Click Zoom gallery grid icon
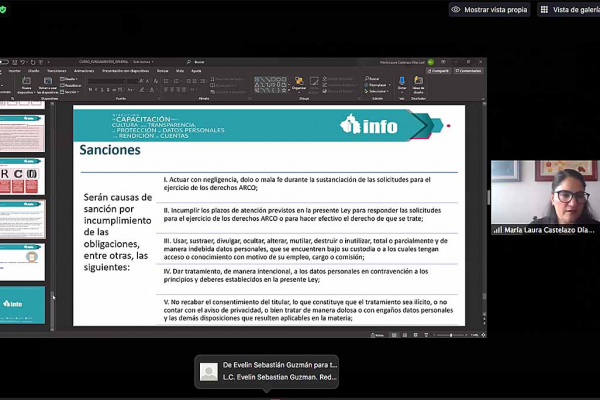The width and height of the screenshot is (600, 400). 544,10
